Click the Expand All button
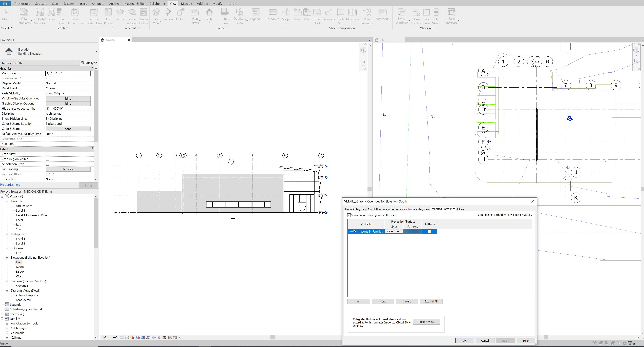The image size is (644, 347). pos(431,301)
